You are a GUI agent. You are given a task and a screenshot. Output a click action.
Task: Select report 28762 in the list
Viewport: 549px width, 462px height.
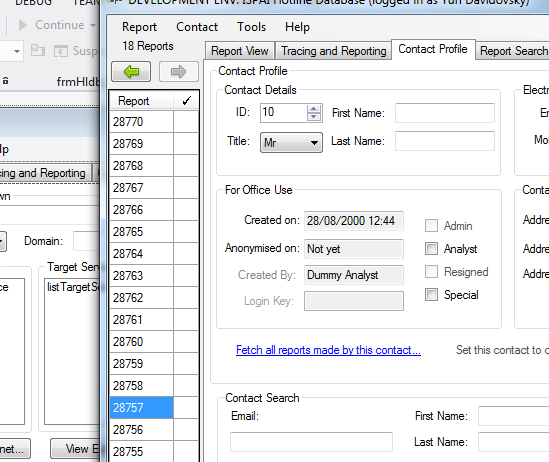(141, 298)
